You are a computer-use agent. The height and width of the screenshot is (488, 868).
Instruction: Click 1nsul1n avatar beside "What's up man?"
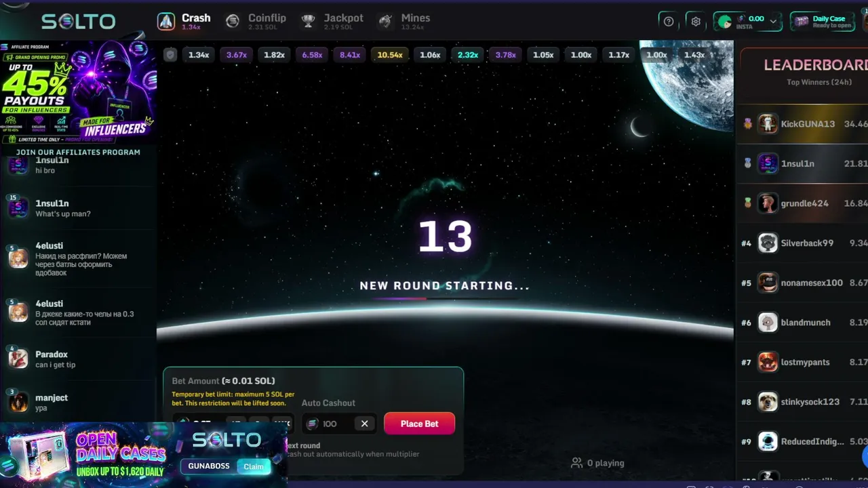18,207
